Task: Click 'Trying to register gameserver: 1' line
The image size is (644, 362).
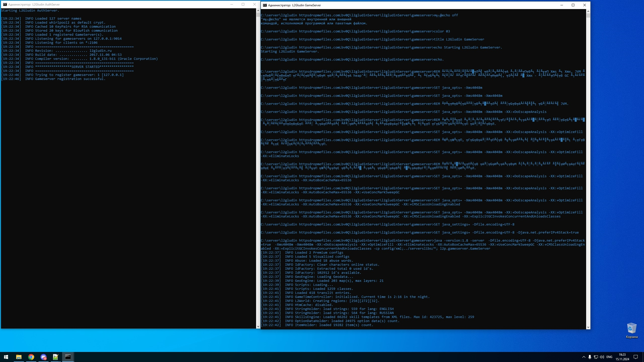Action: tap(62, 75)
